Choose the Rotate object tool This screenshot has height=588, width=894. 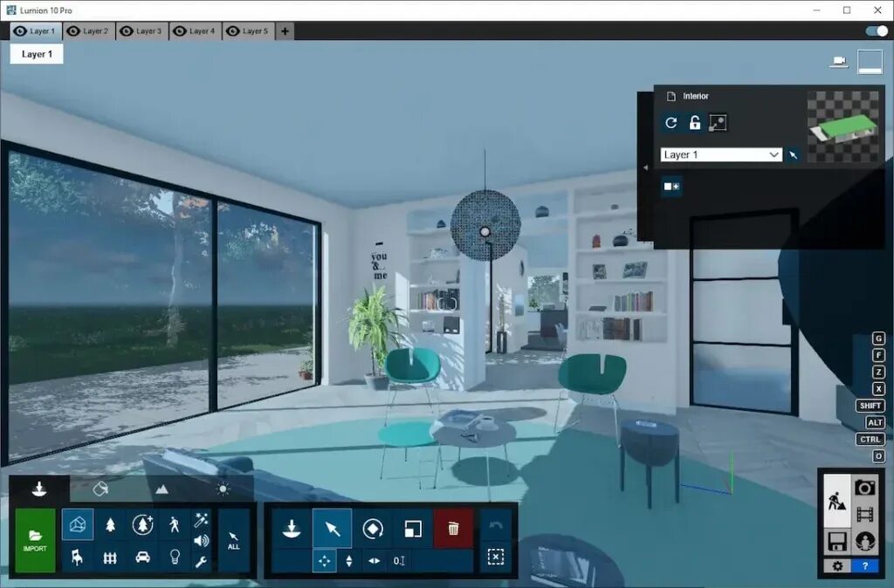pyautogui.click(x=373, y=529)
